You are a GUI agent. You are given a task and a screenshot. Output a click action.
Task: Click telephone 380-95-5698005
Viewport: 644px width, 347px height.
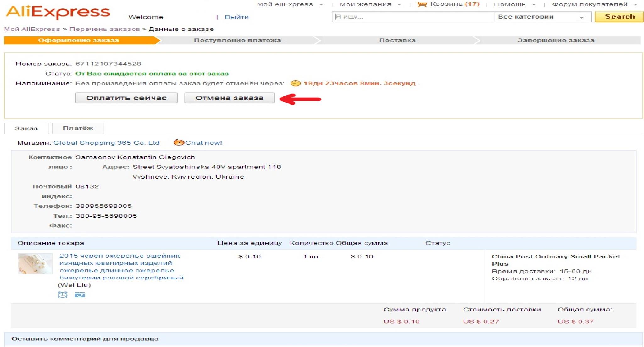tap(106, 216)
